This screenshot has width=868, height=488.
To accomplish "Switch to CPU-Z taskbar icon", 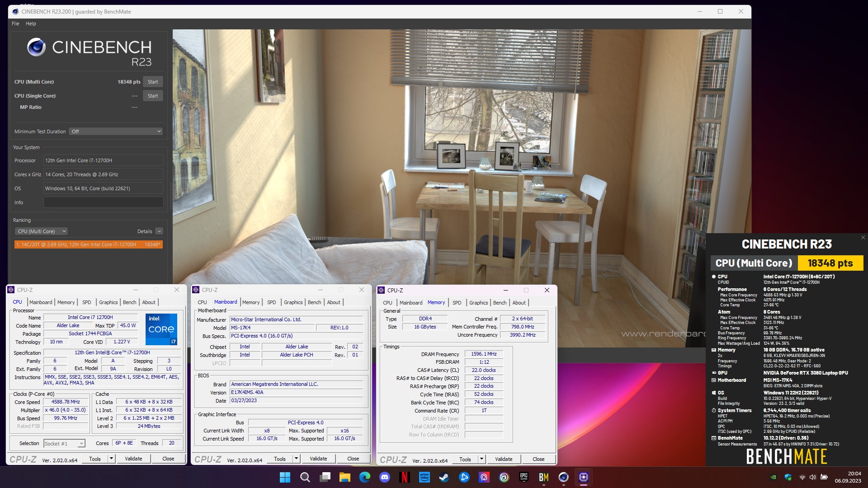I will [584, 477].
